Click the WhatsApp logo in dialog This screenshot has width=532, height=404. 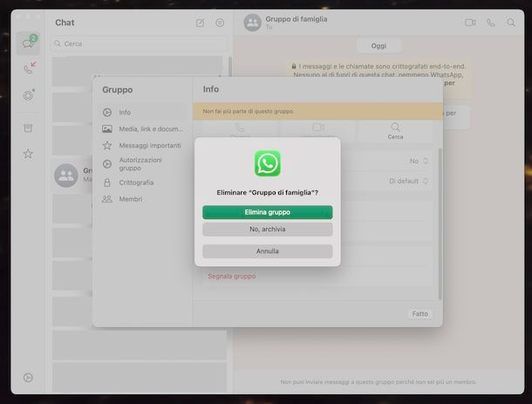coord(268,163)
